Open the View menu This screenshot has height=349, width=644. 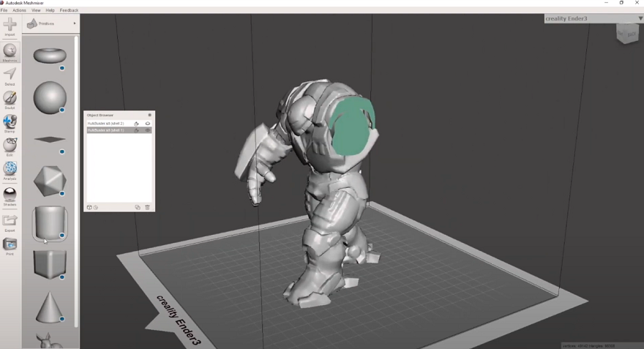pyautogui.click(x=36, y=10)
